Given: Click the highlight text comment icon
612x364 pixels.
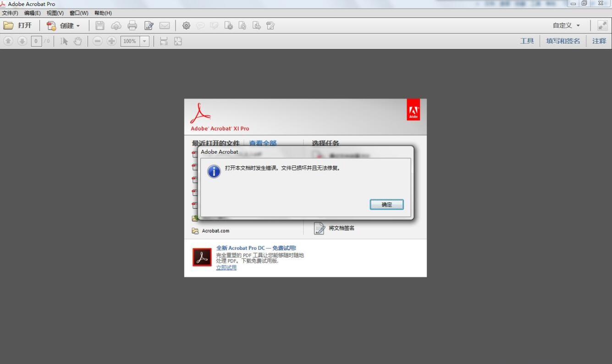Looking at the screenshot, I should click(x=214, y=26).
